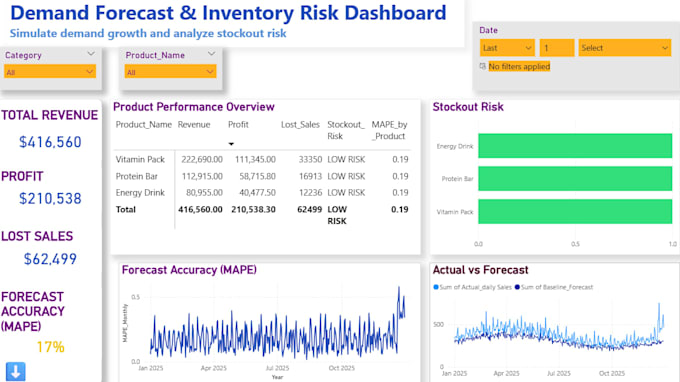Sort by Profit column header
Image resolution: width=680 pixels, height=382 pixels.
[238, 125]
